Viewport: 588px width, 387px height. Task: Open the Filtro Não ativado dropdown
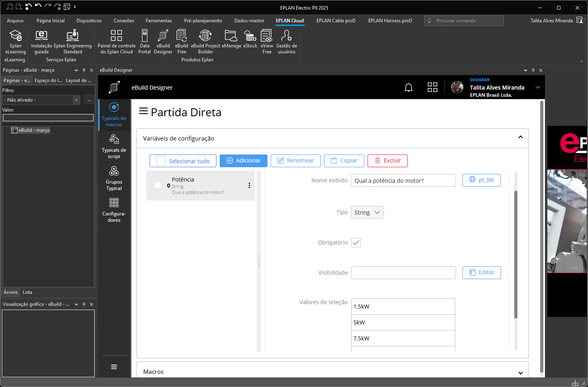click(76, 100)
